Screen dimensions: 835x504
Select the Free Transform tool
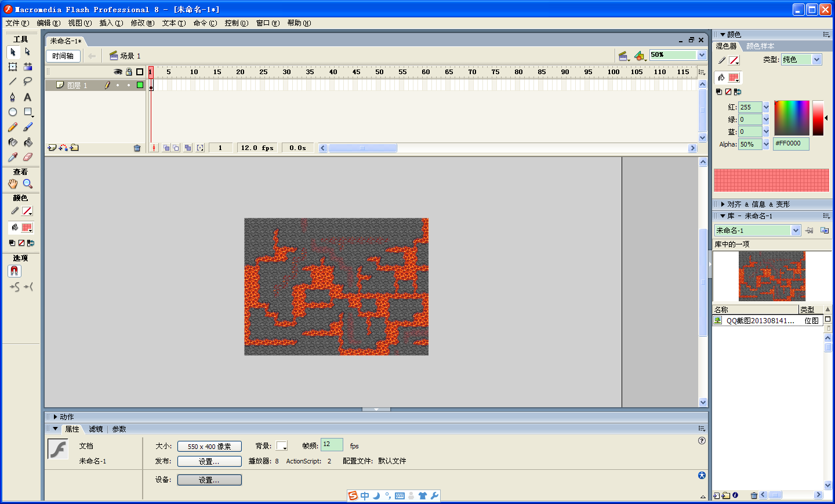pyautogui.click(x=13, y=67)
